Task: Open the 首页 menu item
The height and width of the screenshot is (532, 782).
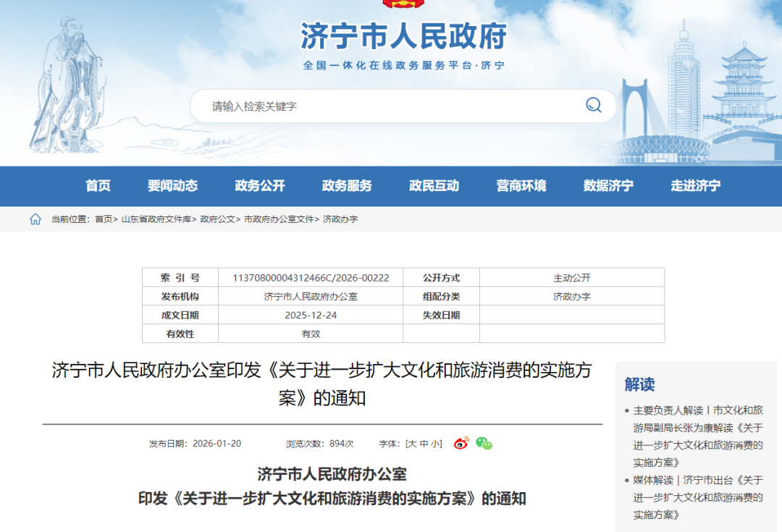Action: [98, 186]
